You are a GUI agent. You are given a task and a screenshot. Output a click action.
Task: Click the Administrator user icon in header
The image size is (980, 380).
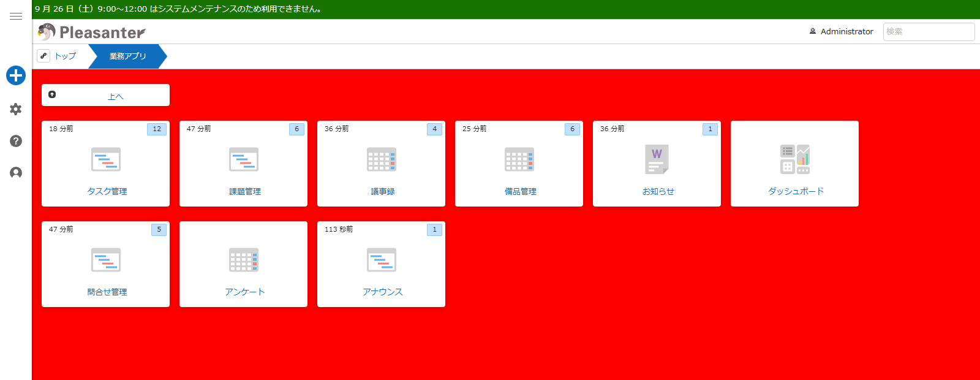point(813,31)
